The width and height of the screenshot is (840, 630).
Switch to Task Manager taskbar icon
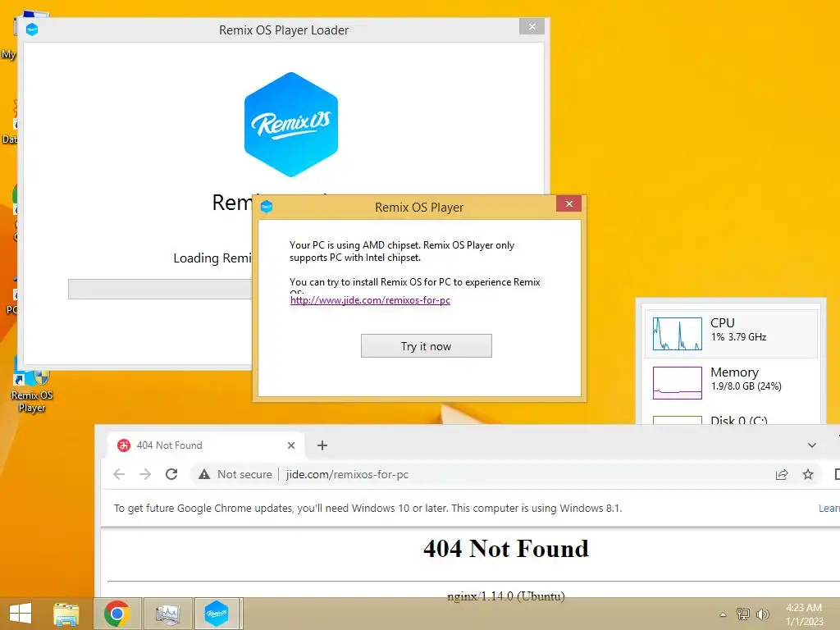(167, 614)
